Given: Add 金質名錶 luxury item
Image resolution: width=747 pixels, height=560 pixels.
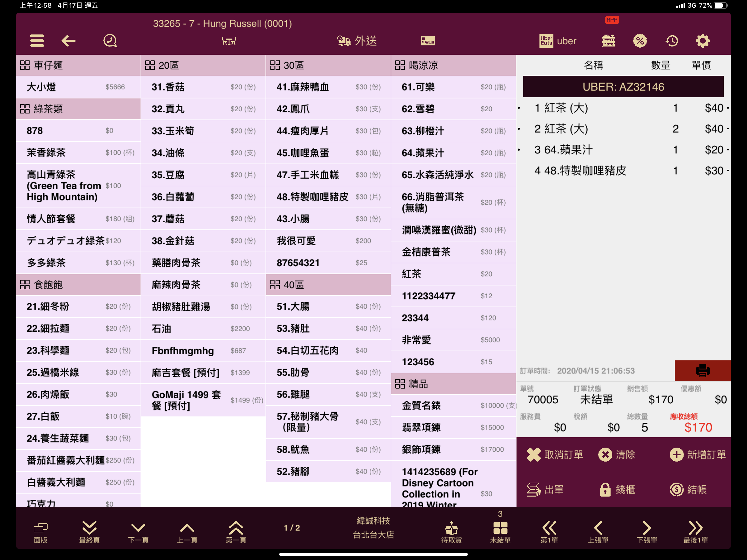Looking at the screenshot, I should point(453,406).
